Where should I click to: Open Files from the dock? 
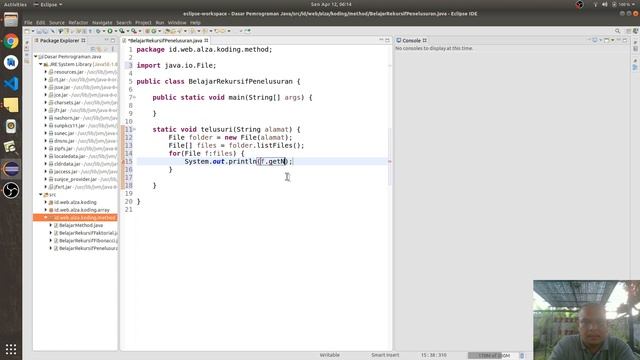pyautogui.click(x=11, y=20)
